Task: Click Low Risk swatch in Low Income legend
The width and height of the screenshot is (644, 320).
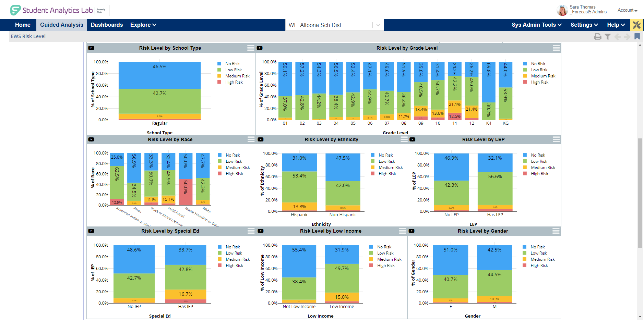Action: [x=371, y=253]
